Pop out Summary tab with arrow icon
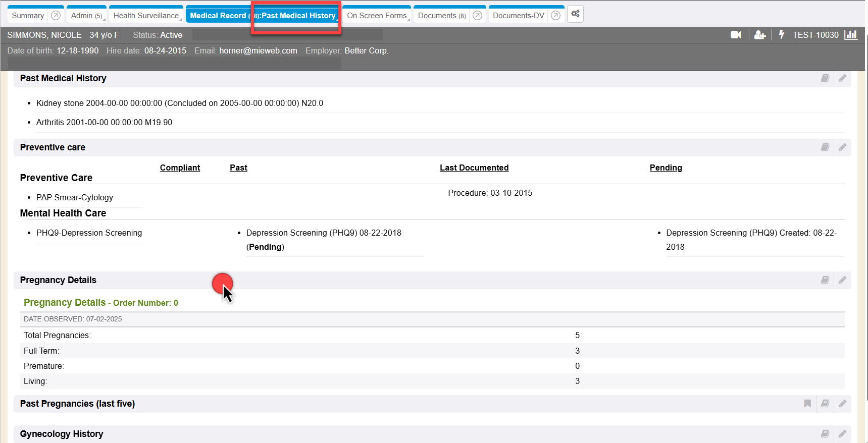The height and width of the screenshot is (443, 868). pos(56,16)
